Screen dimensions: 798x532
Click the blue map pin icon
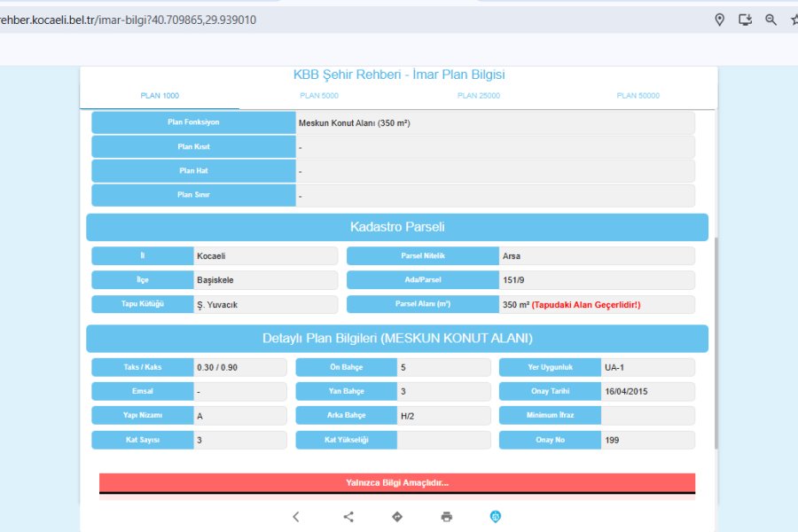pos(496,517)
